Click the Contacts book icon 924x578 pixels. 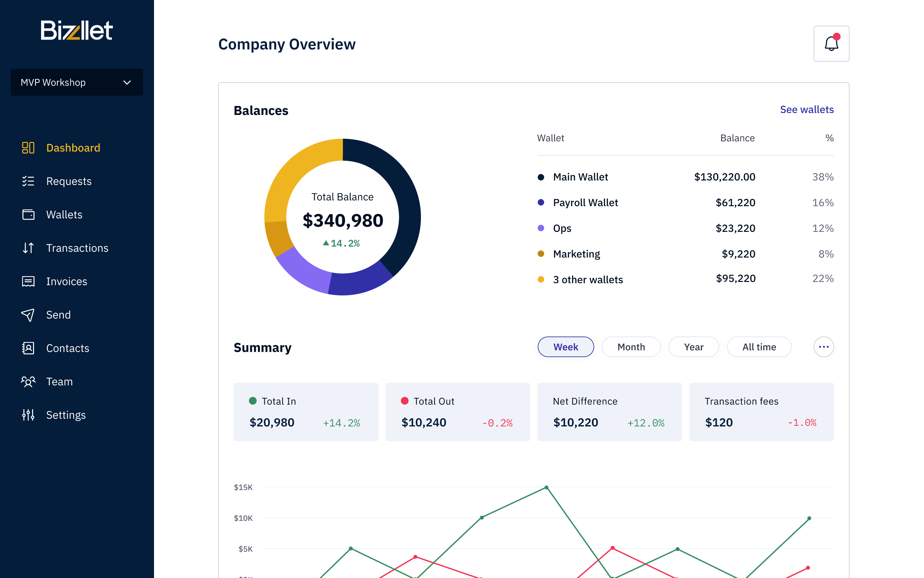pos(28,348)
